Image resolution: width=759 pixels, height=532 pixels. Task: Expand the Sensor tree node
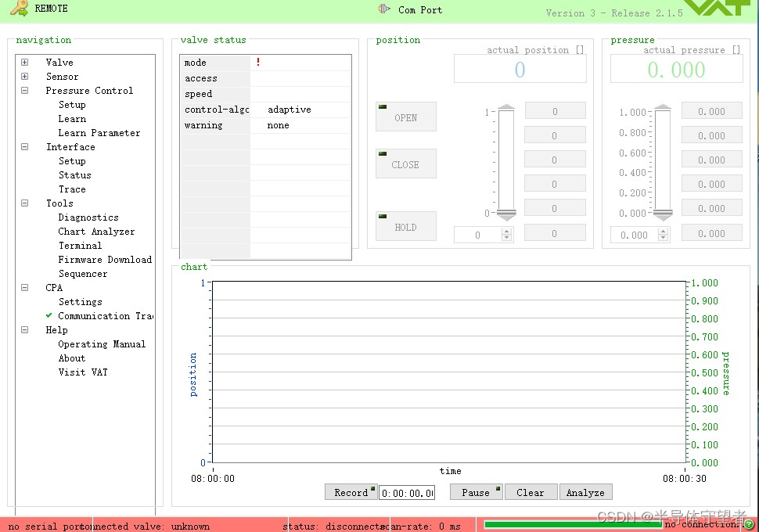(x=25, y=76)
